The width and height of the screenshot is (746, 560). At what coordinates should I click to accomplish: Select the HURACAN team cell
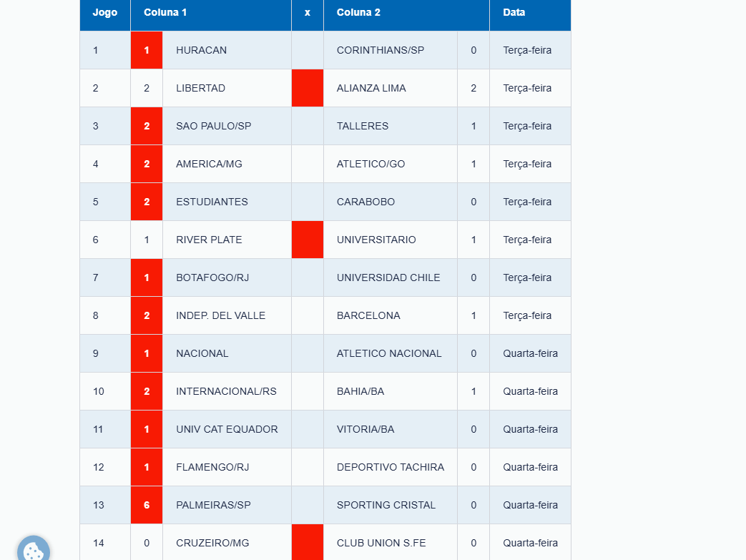[227, 51]
